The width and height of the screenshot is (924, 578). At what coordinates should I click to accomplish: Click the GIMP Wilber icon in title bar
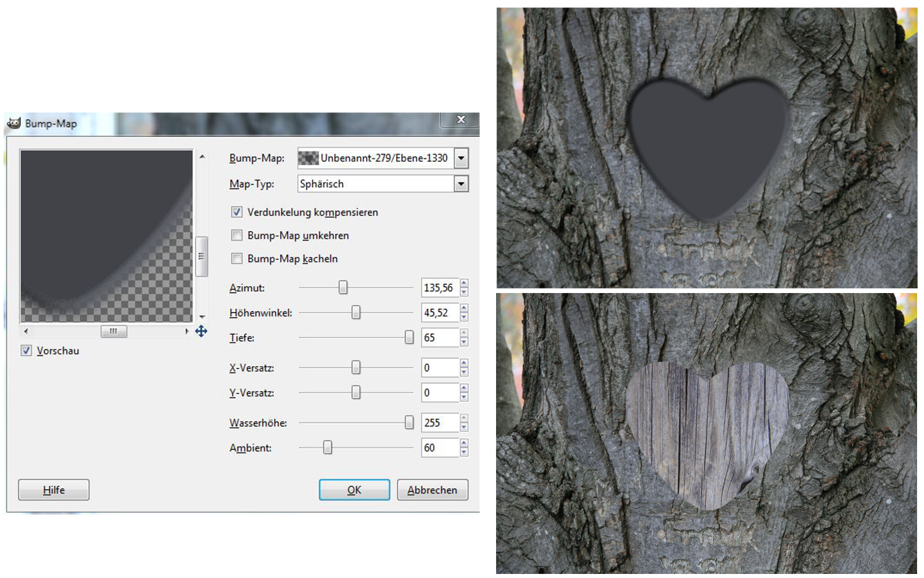[14, 123]
